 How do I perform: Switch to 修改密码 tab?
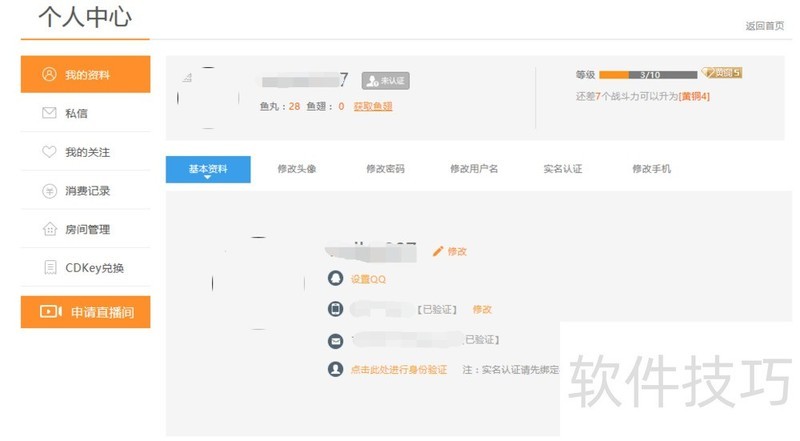click(x=385, y=169)
